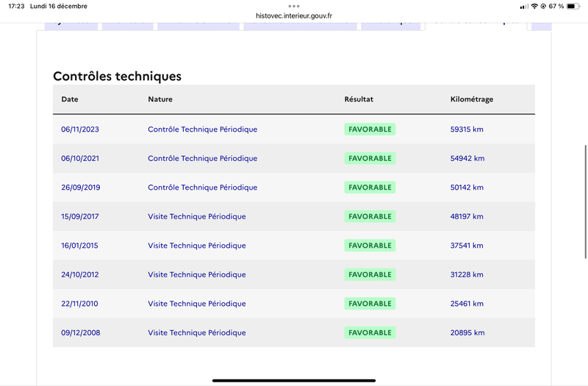
Task: Select date 16/01/2015
Action: point(79,246)
